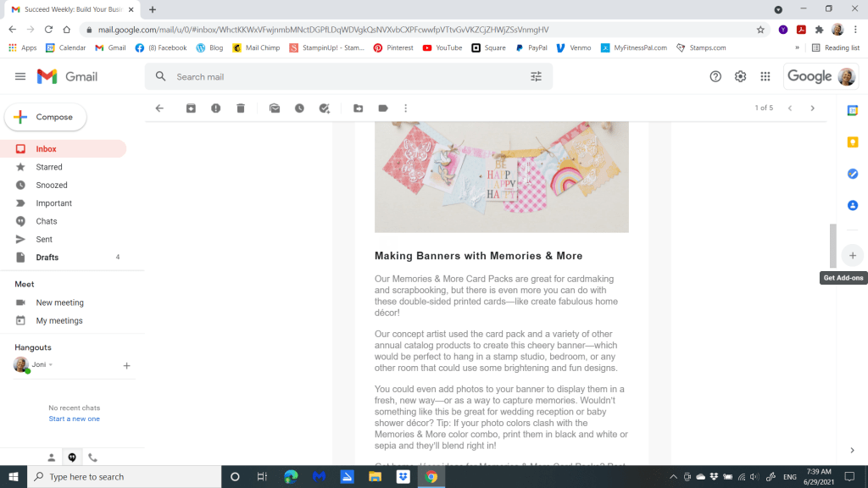
Task: Open the Starred folder
Action: [49, 167]
